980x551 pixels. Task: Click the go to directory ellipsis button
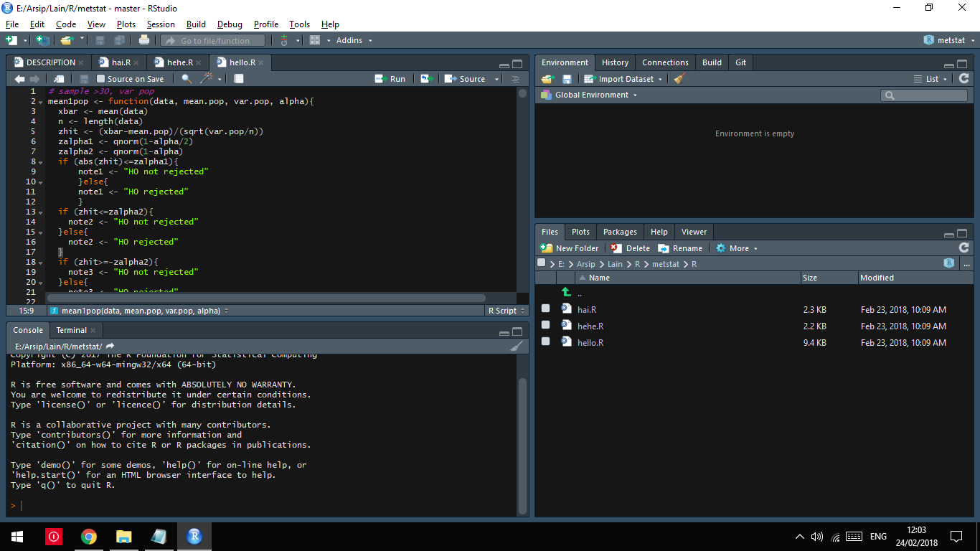pos(966,264)
